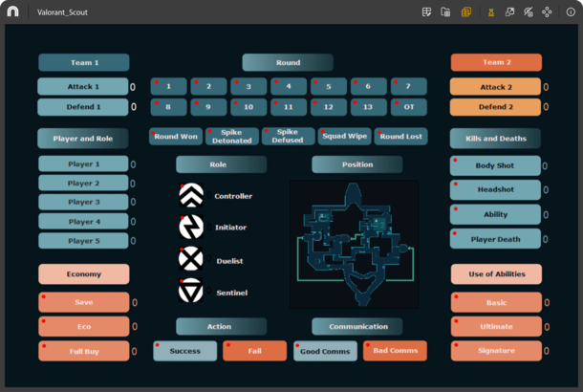Viewport: 583px width, 392px height.
Task: Select the Duelist role icon
Action: point(191,258)
